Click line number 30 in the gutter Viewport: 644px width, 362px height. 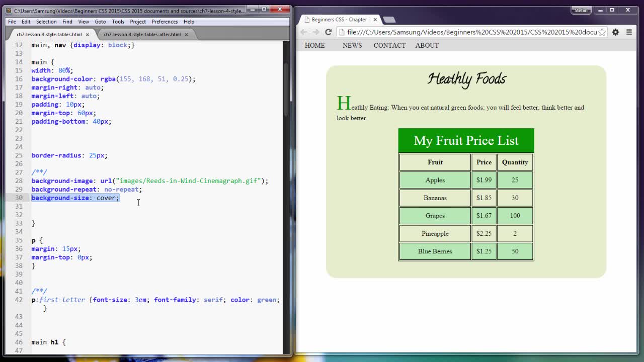(19, 198)
